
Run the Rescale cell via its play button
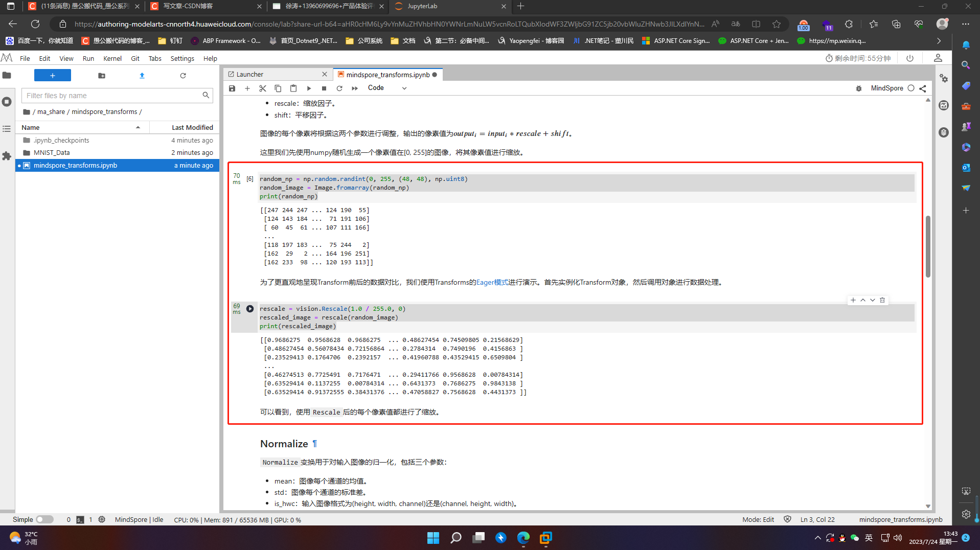pos(250,308)
